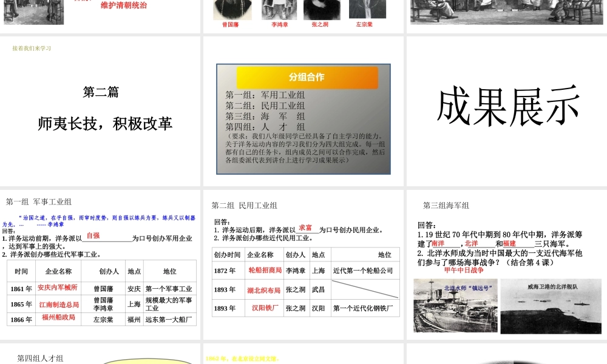Open the slide titled 第二篇 师夷长技，积极改革
Image resolution: width=607 pixels, height=364 pixels.
point(100,111)
